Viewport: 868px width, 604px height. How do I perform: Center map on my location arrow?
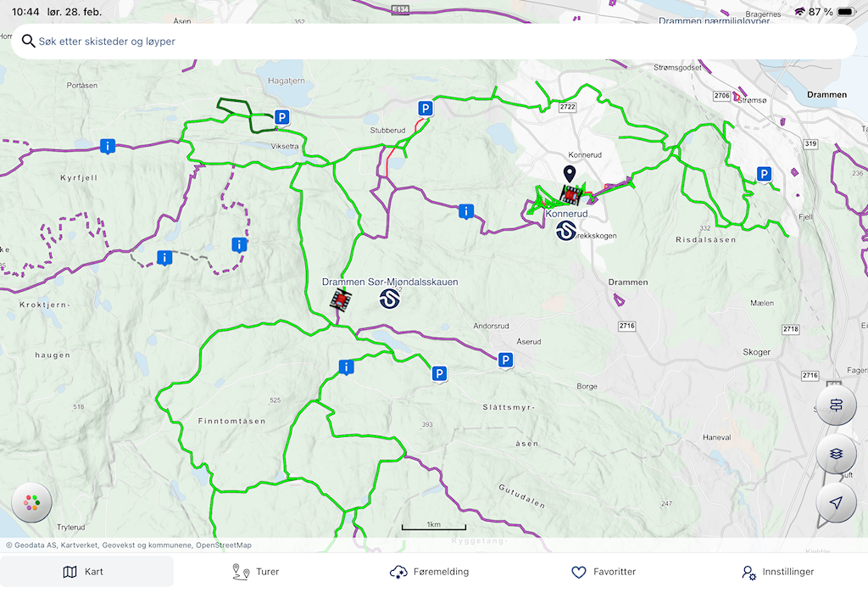pos(836,502)
